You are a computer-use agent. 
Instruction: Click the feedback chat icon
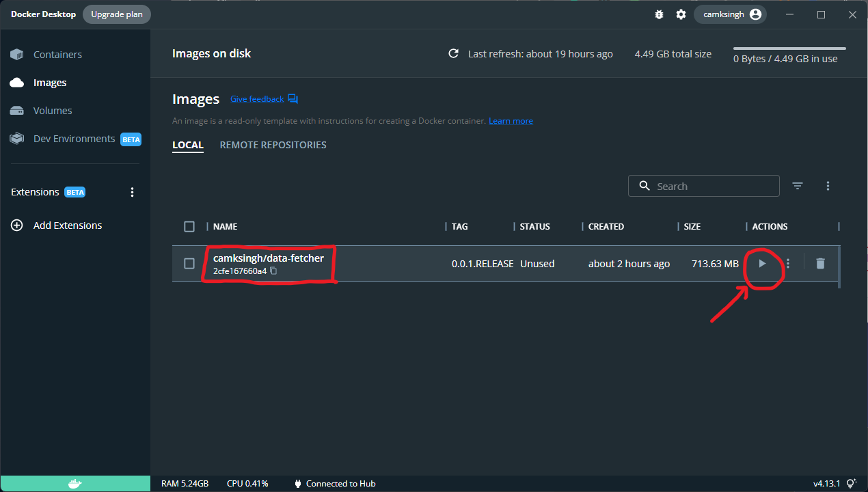[x=293, y=99]
